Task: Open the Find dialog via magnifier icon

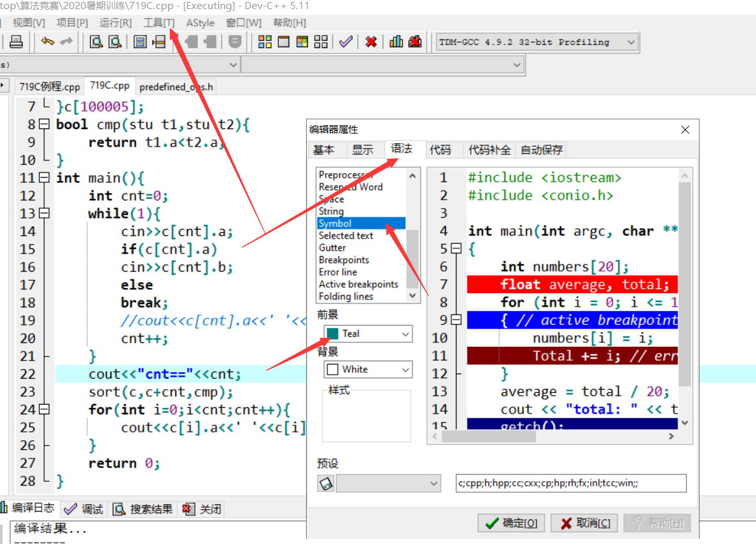Action: click(x=95, y=41)
